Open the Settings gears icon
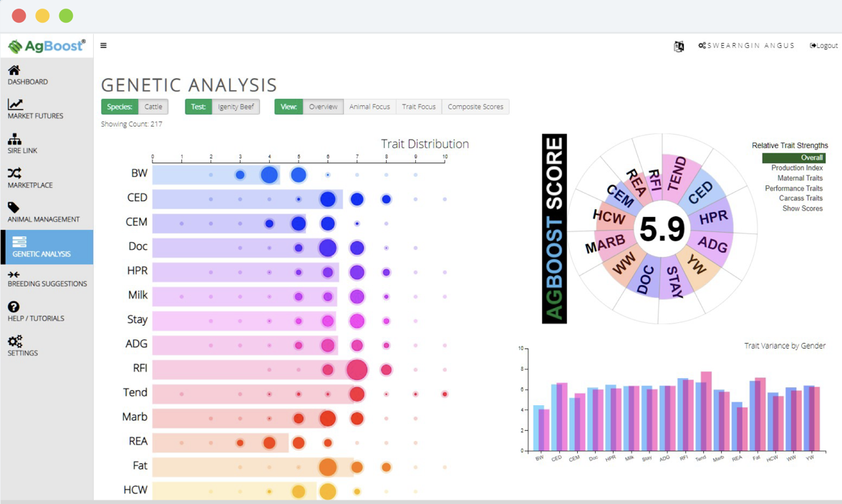 15,341
